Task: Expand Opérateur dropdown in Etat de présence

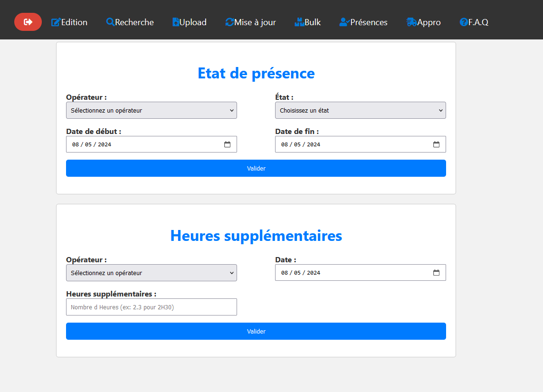Action: click(x=151, y=110)
